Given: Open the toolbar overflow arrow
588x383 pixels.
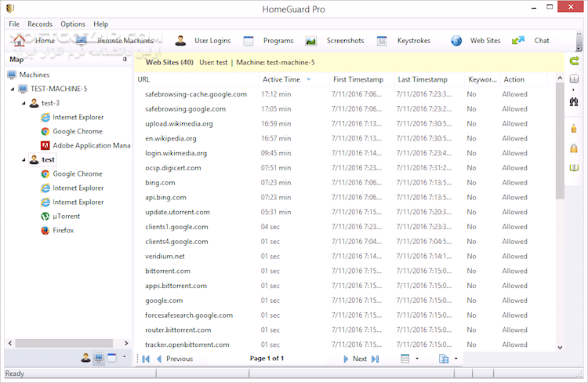Looking at the screenshot, I should point(579,48).
